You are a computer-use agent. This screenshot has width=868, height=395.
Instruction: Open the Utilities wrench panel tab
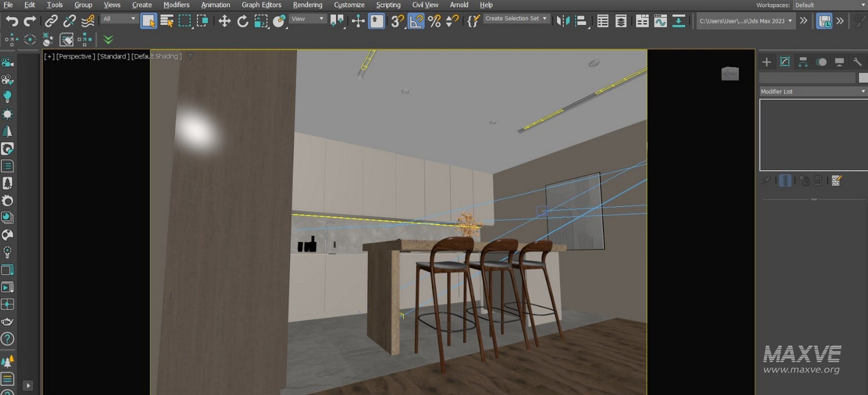857,62
